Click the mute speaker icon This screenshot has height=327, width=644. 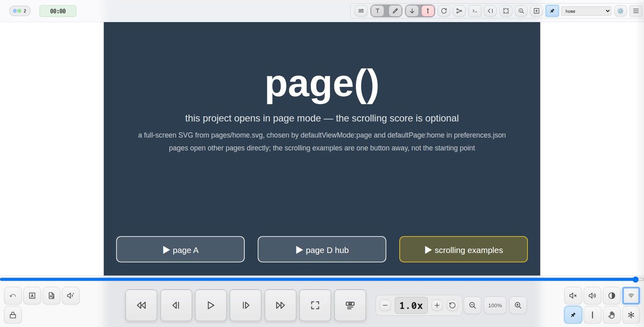click(x=573, y=296)
